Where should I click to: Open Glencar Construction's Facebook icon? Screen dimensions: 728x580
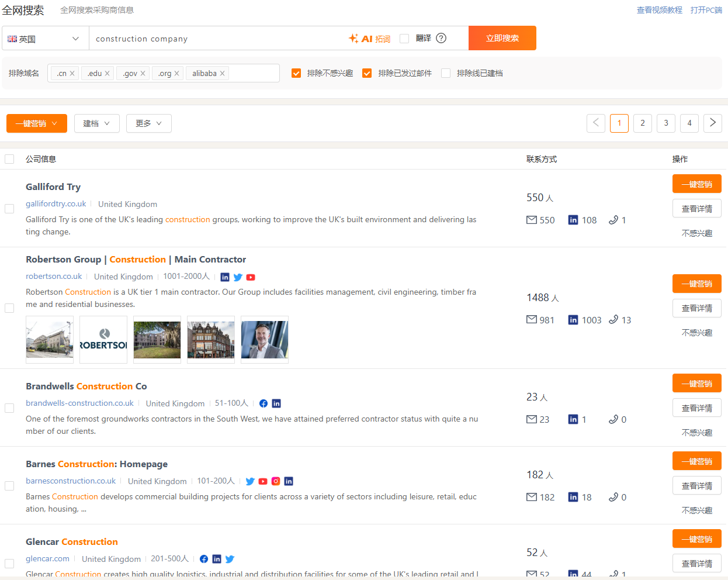click(x=204, y=559)
